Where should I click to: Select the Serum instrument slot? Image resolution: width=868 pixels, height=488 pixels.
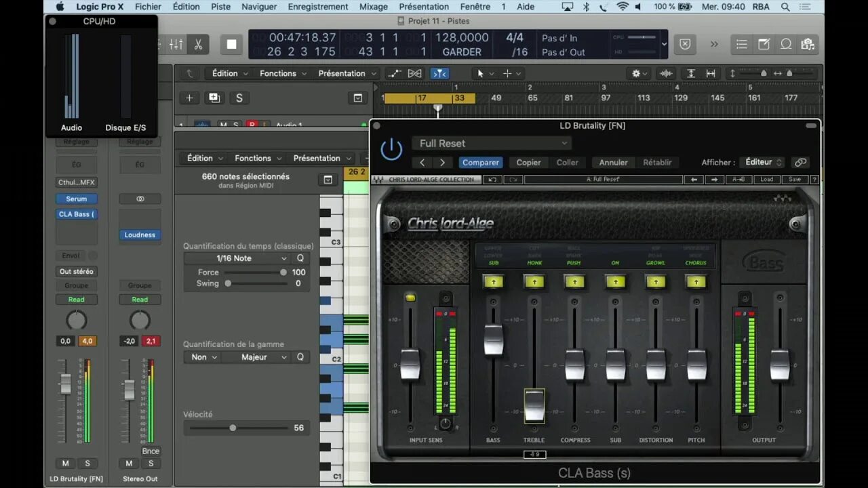coord(77,199)
